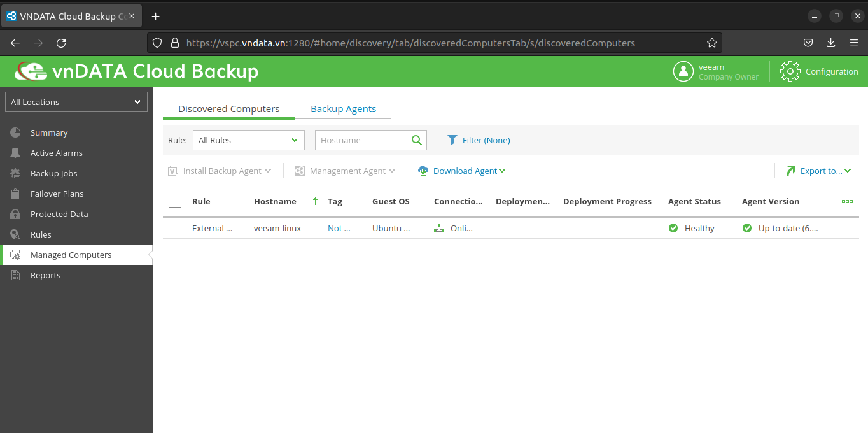
Task: Click the Protected Data lock icon
Action: (16, 214)
